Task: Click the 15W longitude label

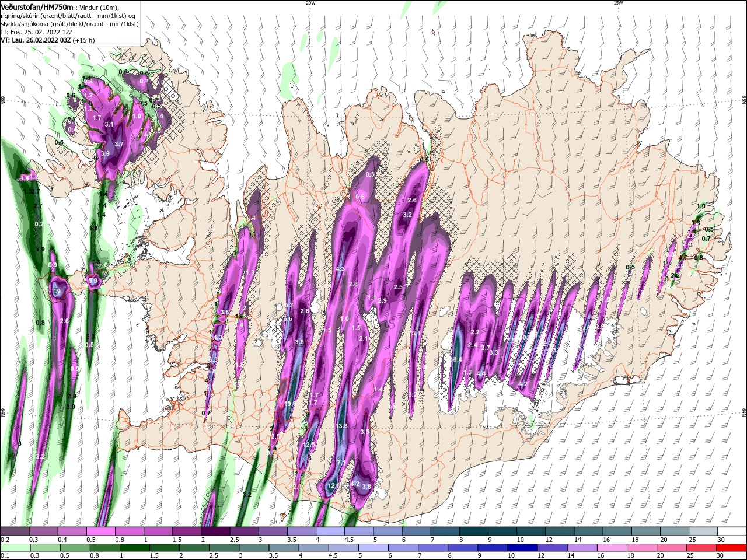Action: 618,3
